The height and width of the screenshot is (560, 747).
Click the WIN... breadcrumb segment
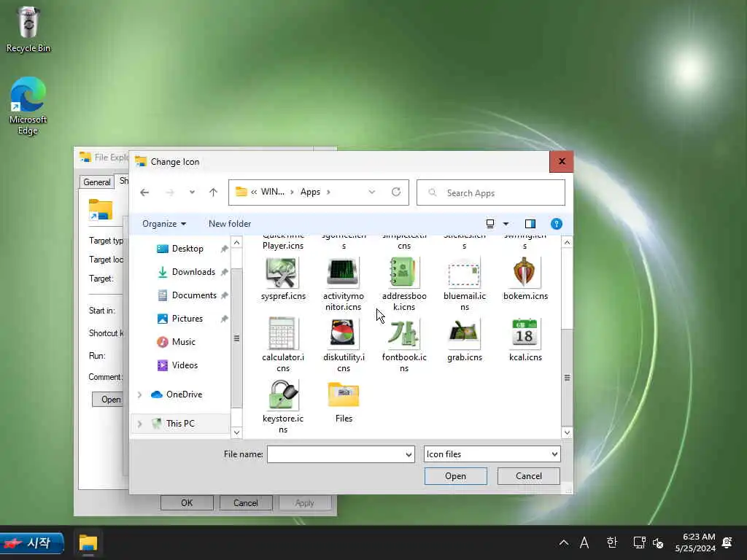coord(273,192)
